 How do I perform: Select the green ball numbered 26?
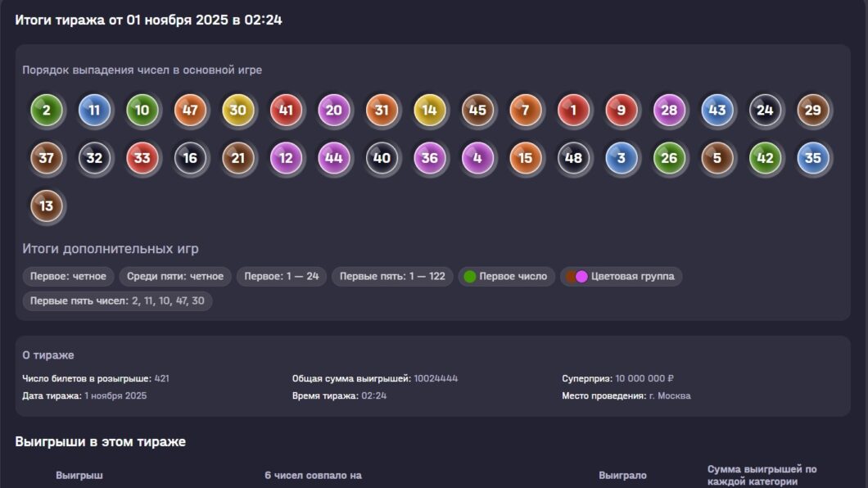669,158
